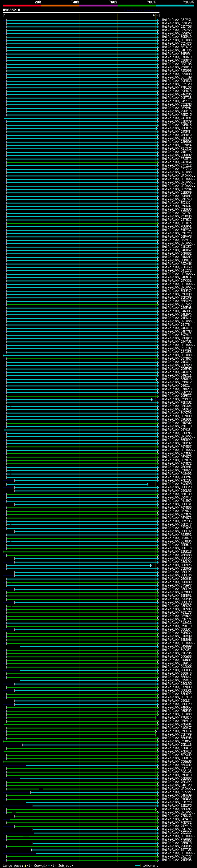The width and height of the screenshot is (197, 868).
Task: Click the arrowhead ending the B5X978 alignment
Action: (152, 399)
